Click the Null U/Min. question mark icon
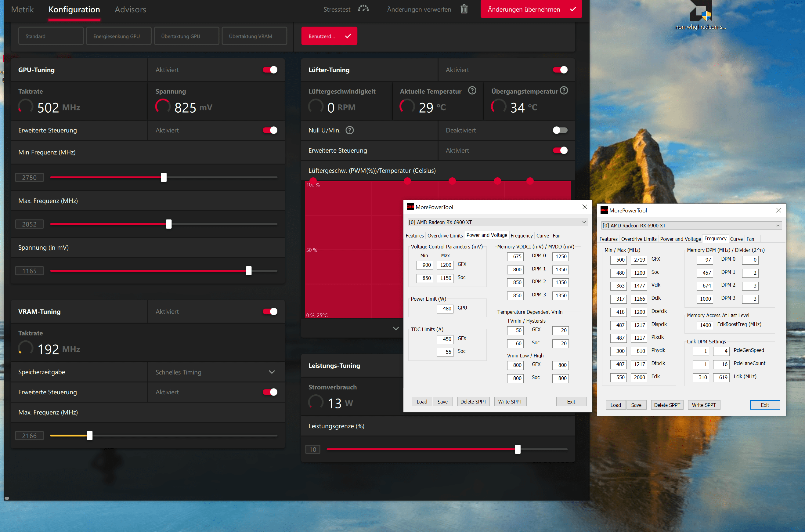 click(x=349, y=130)
